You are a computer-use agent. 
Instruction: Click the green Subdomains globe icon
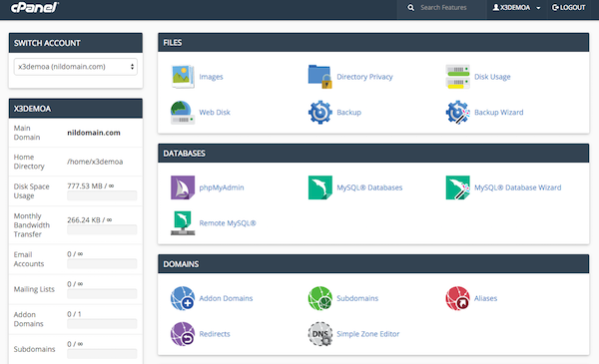point(320,298)
